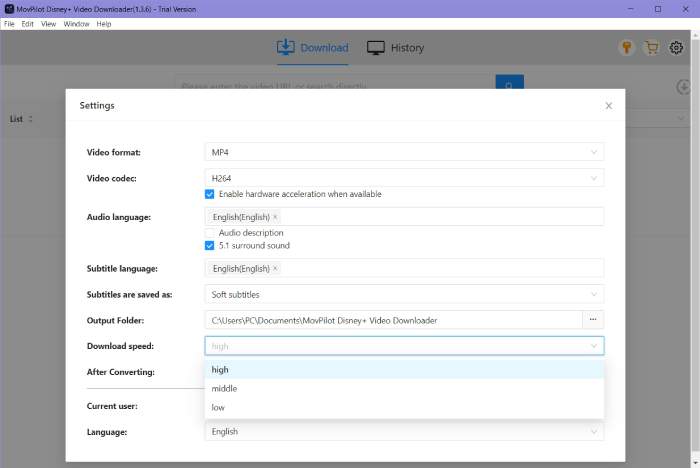Click the MovPilot app logo icon
This screenshot has height=468, width=700.
(x=9, y=9)
